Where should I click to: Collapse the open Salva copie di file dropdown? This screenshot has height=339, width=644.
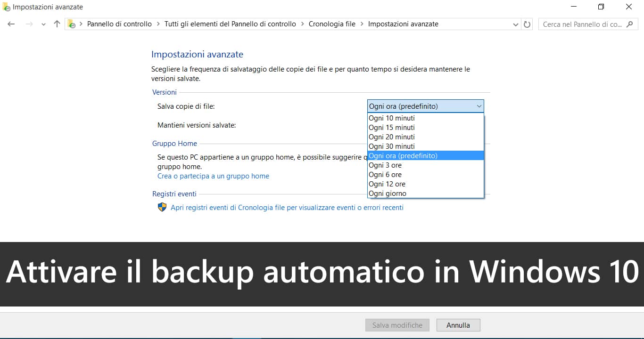click(x=479, y=106)
